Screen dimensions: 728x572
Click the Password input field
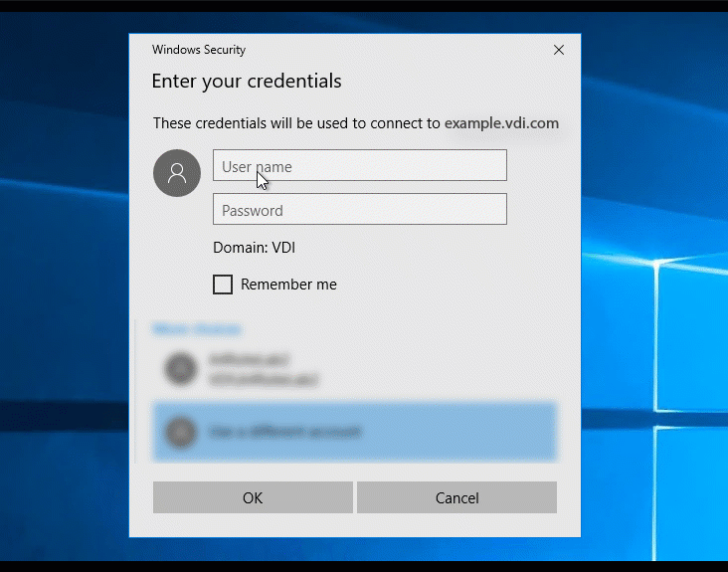[360, 209]
